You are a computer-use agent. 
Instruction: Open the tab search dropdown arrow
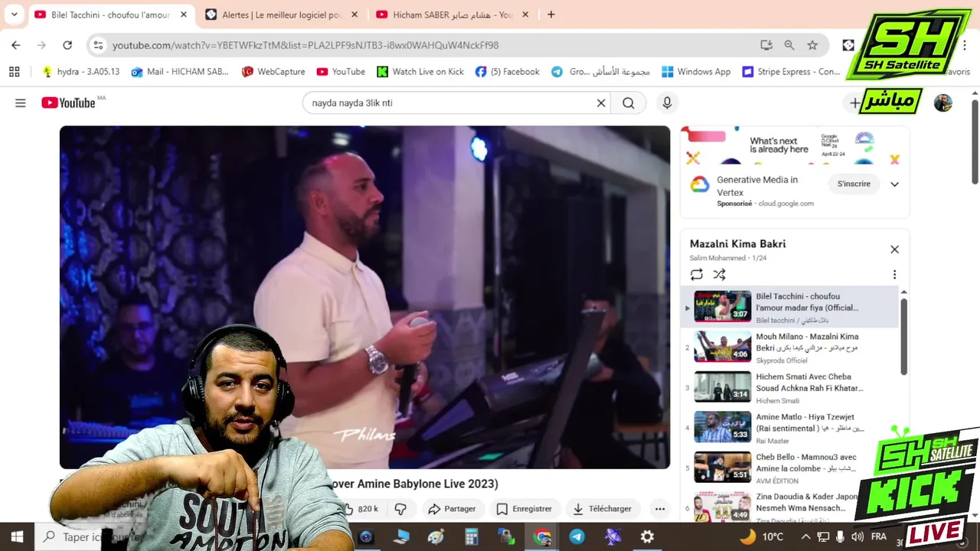[14, 15]
